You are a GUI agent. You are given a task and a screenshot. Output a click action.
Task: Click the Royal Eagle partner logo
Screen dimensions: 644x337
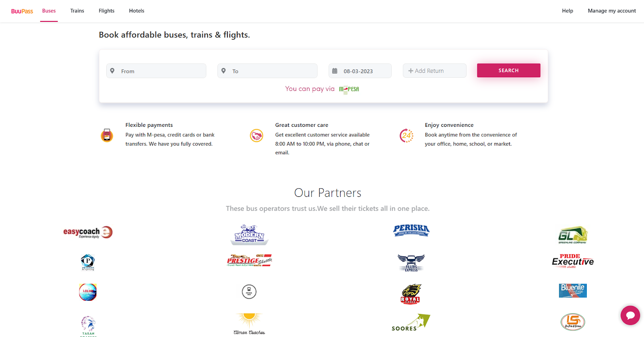tap(411, 294)
